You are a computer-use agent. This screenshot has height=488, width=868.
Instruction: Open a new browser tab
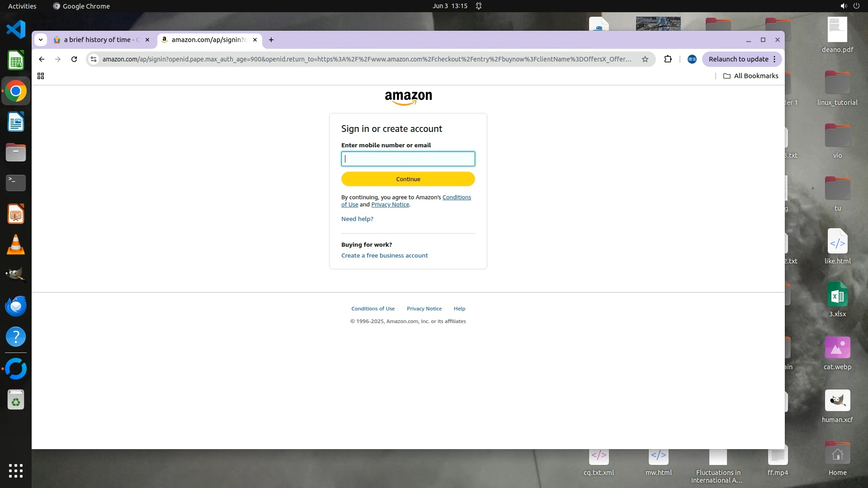(x=271, y=40)
